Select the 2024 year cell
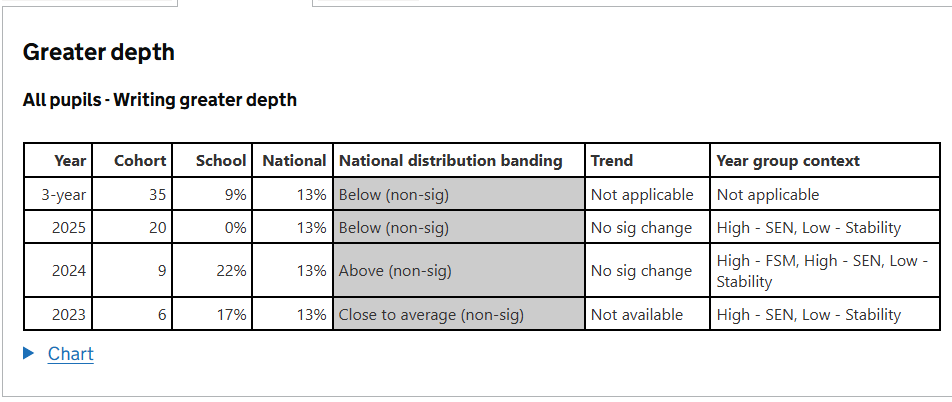 pos(69,271)
